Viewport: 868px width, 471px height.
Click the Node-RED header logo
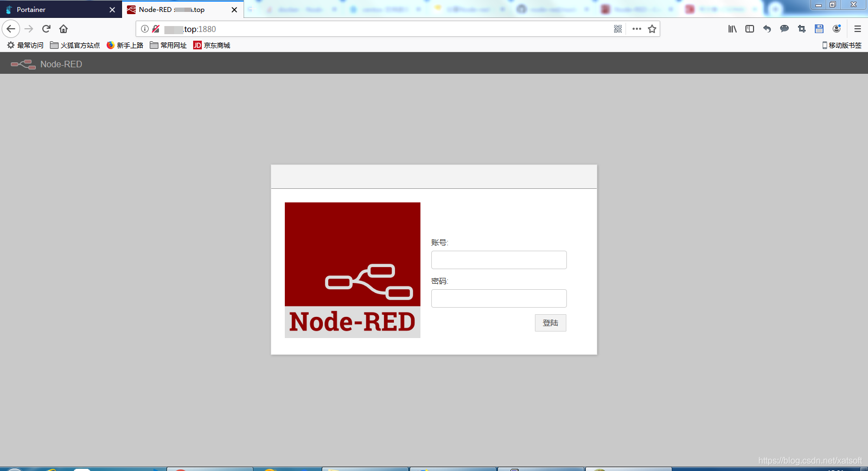coord(23,64)
